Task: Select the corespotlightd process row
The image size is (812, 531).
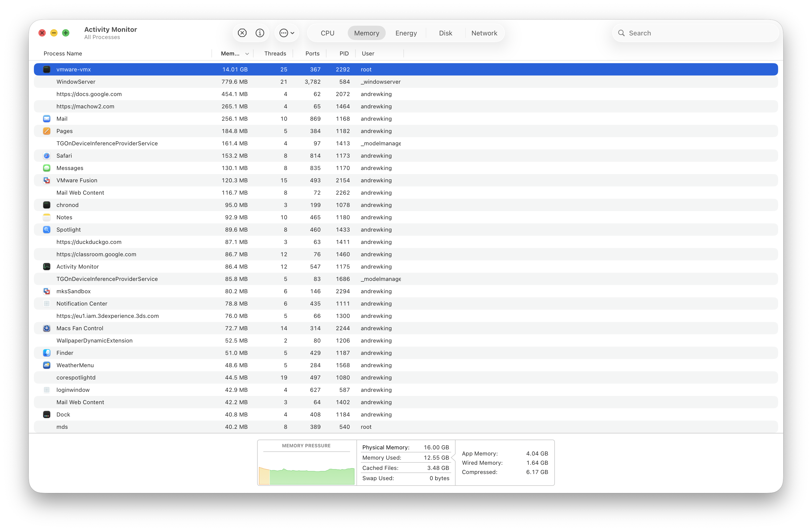Action: 406,377
